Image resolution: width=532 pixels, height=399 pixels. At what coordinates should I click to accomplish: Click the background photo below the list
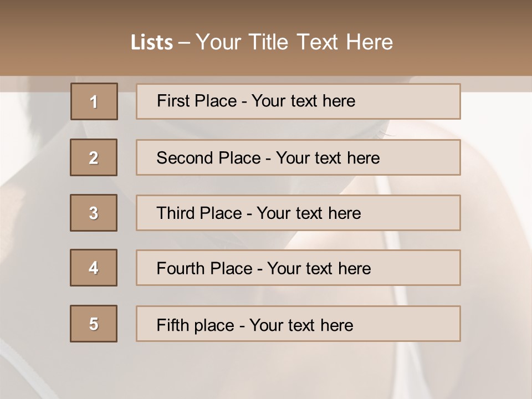coord(266,371)
